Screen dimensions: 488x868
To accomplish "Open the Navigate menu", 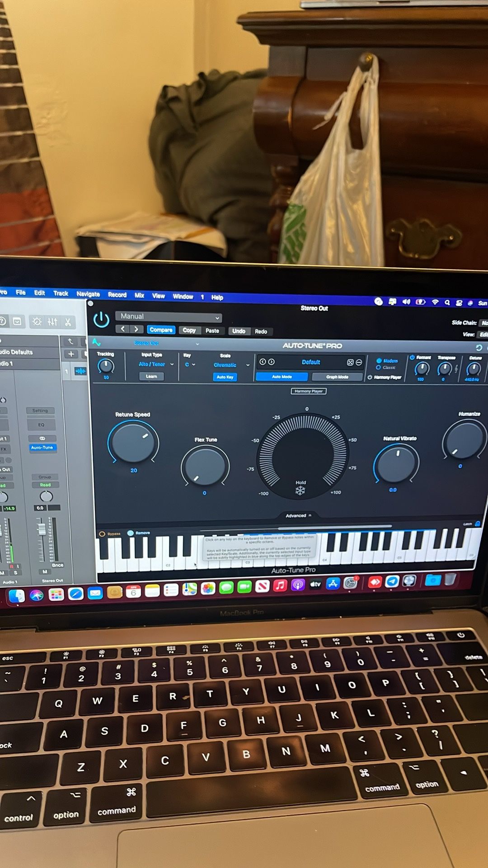I will pos(88,294).
